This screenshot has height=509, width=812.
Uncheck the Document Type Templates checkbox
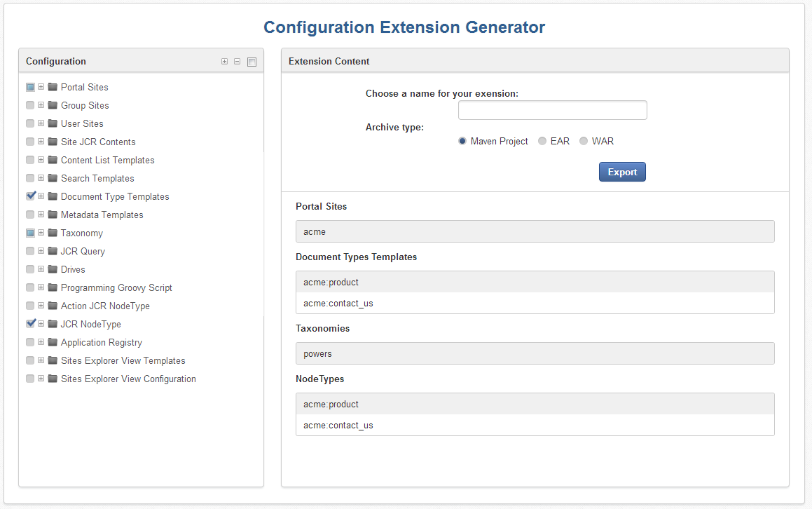coord(31,196)
